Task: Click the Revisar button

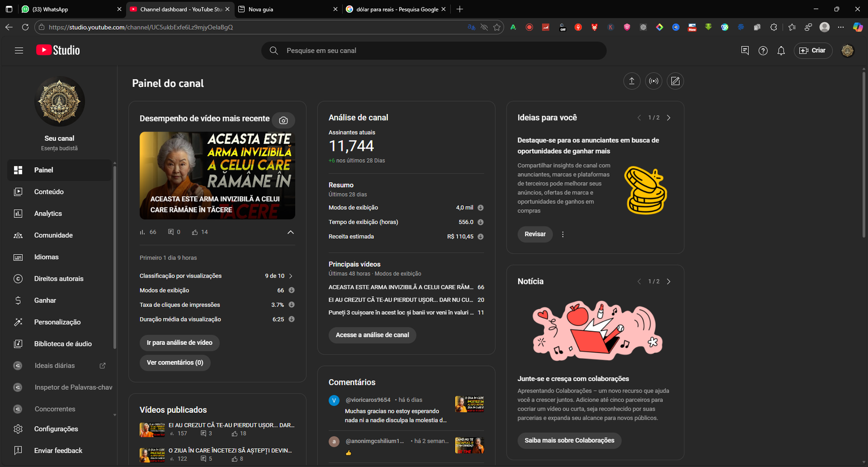Action: (x=535, y=234)
